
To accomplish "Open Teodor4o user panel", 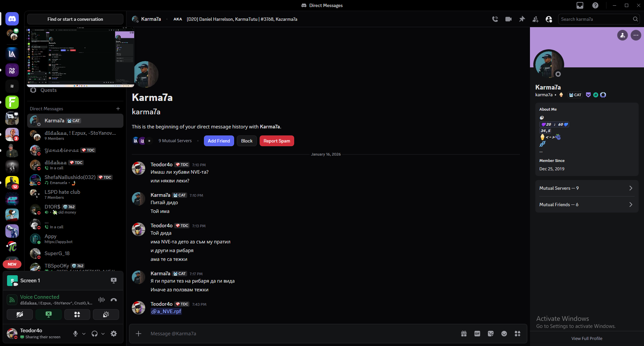I will 37,334.
